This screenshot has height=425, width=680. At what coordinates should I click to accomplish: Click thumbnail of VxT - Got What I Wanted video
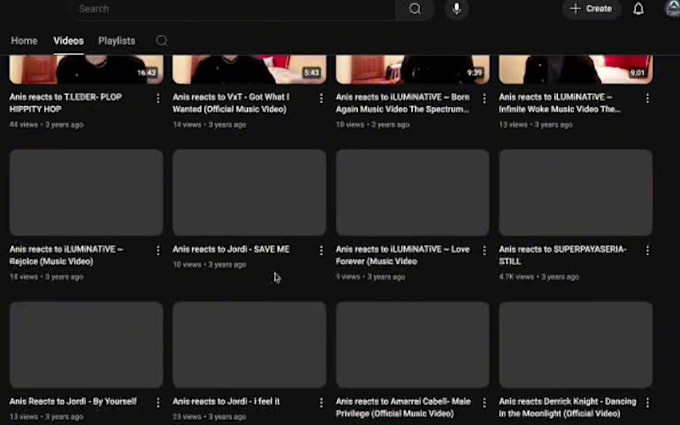(x=249, y=69)
